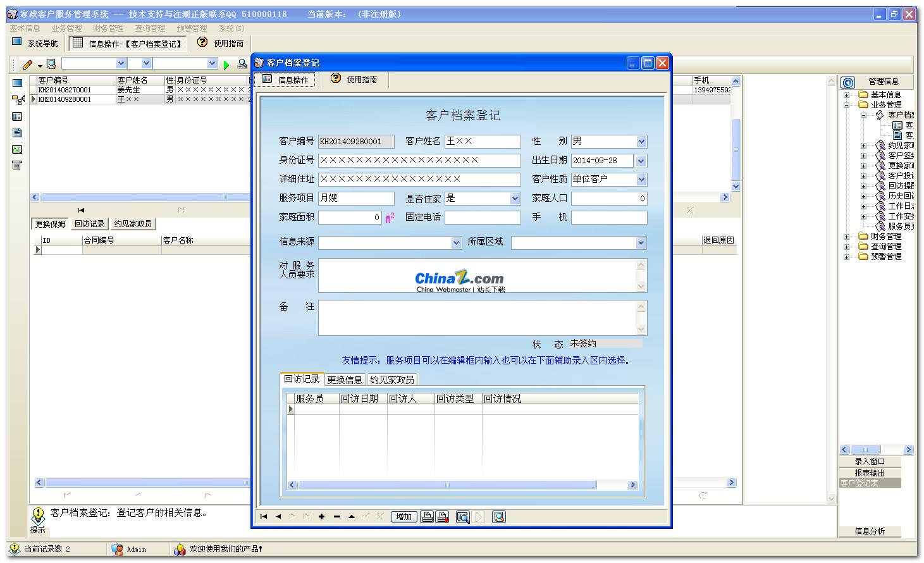Click the 手机 input field
Viewport: 924px width, 563px height.
tap(609, 218)
